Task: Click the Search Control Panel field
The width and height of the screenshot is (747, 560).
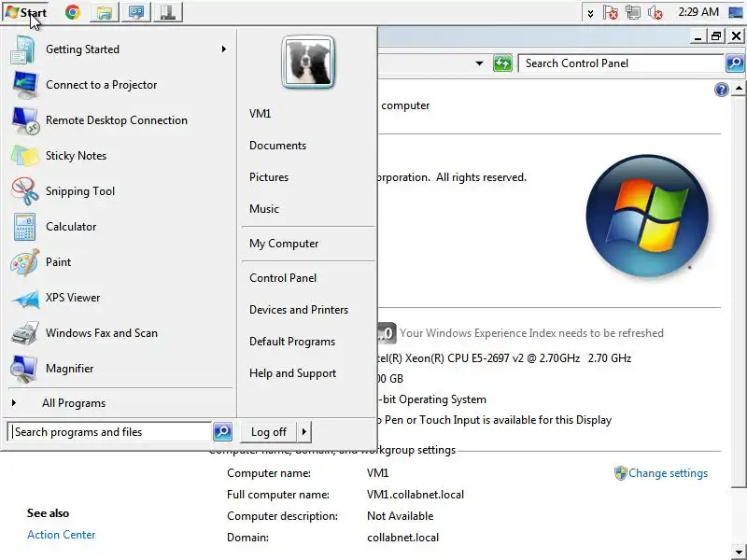Action: (621, 63)
